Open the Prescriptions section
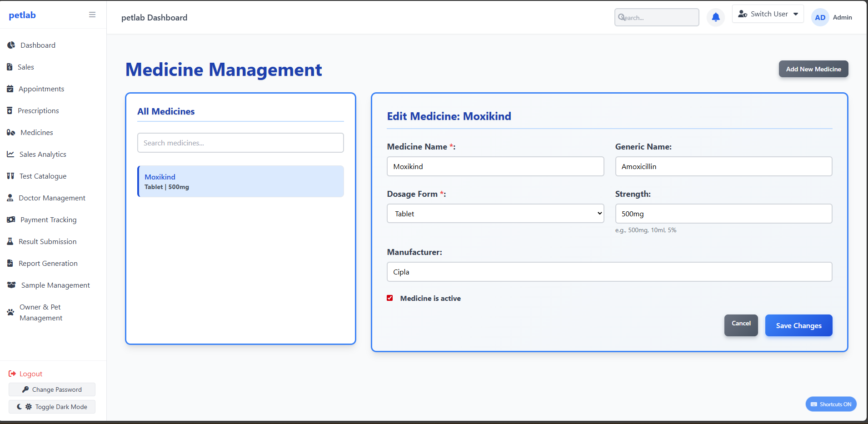 (39, 110)
